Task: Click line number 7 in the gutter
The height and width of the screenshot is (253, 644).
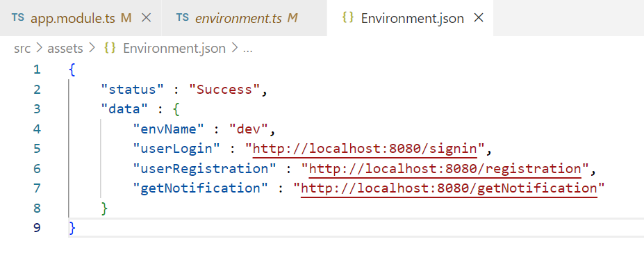Action: (38, 188)
